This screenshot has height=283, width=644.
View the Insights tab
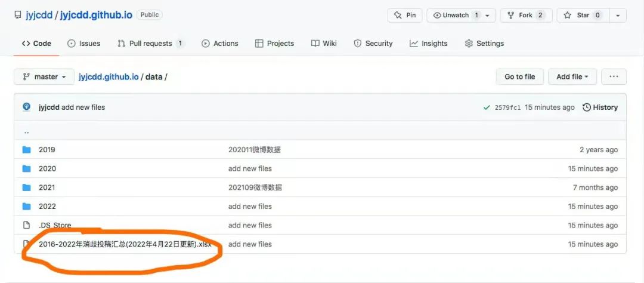[x=428, y=43]
